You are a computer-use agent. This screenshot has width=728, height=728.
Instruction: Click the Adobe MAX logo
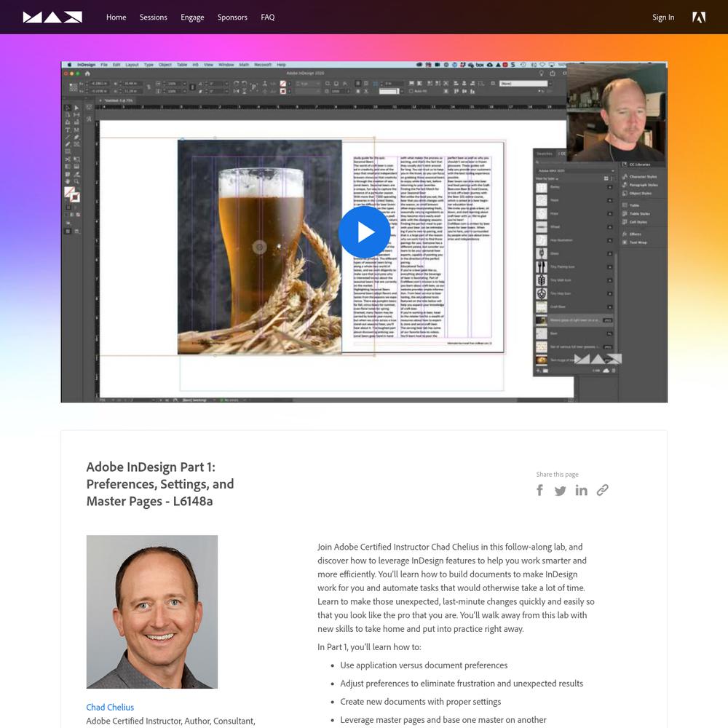(52, 17)
